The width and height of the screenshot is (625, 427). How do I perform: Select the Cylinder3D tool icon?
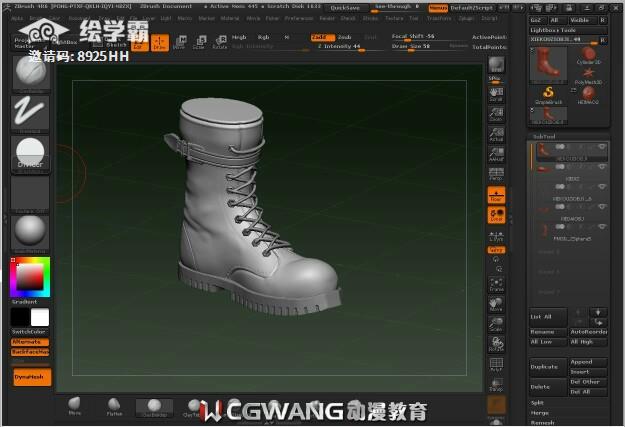(x=588, y=56)
